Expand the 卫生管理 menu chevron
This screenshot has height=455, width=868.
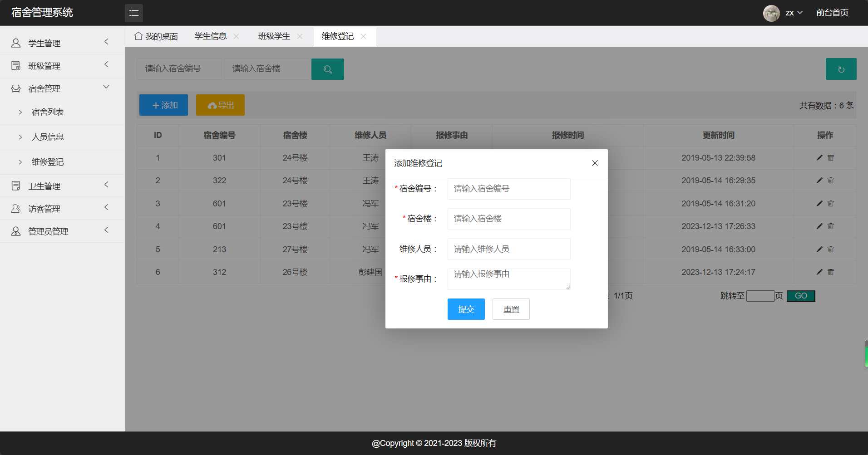106,185
